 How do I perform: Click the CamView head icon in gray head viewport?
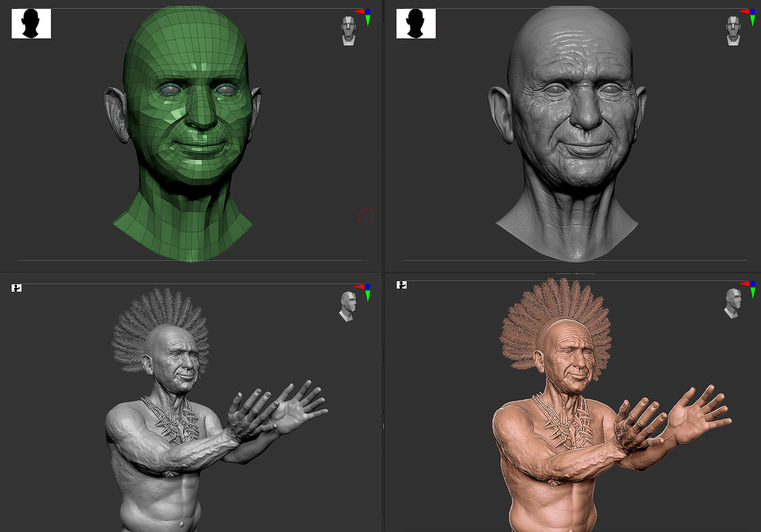(732, 30)
